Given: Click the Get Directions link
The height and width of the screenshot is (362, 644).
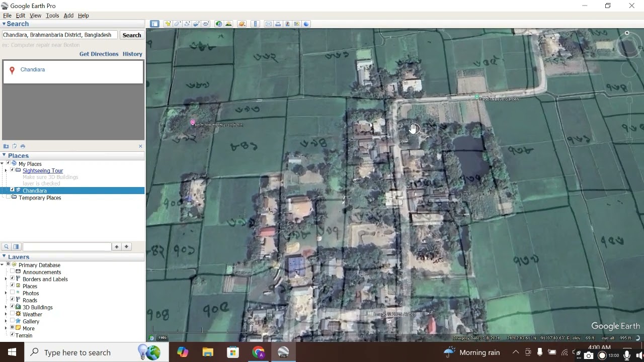Looking at the screenshot, I should tap(99, 54).
